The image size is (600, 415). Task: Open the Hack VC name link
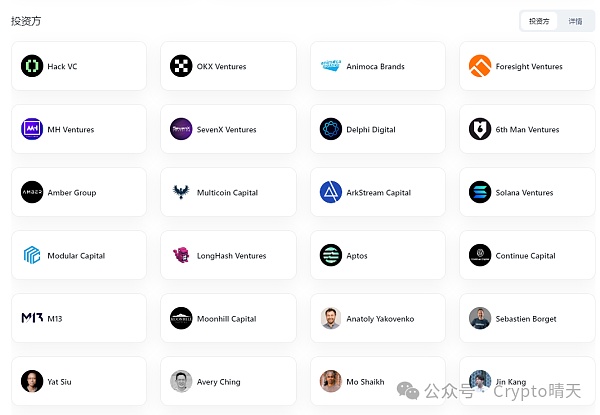pyautogui.click(x=62, y=66)
